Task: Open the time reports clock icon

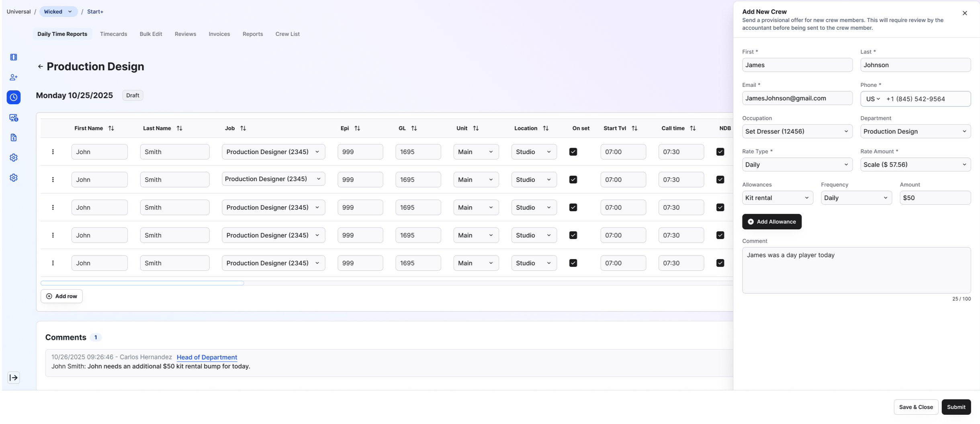Action: (x=13, y=97)
